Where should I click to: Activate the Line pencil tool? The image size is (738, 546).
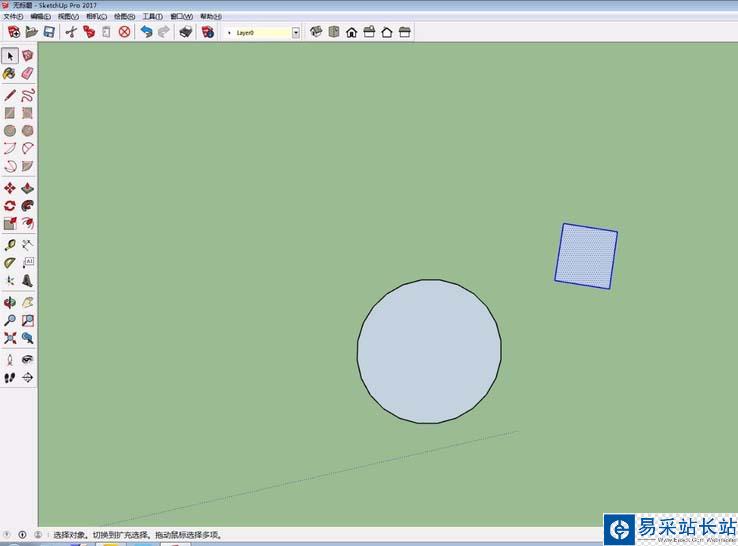pyautogui.click(x=10, y=96)
